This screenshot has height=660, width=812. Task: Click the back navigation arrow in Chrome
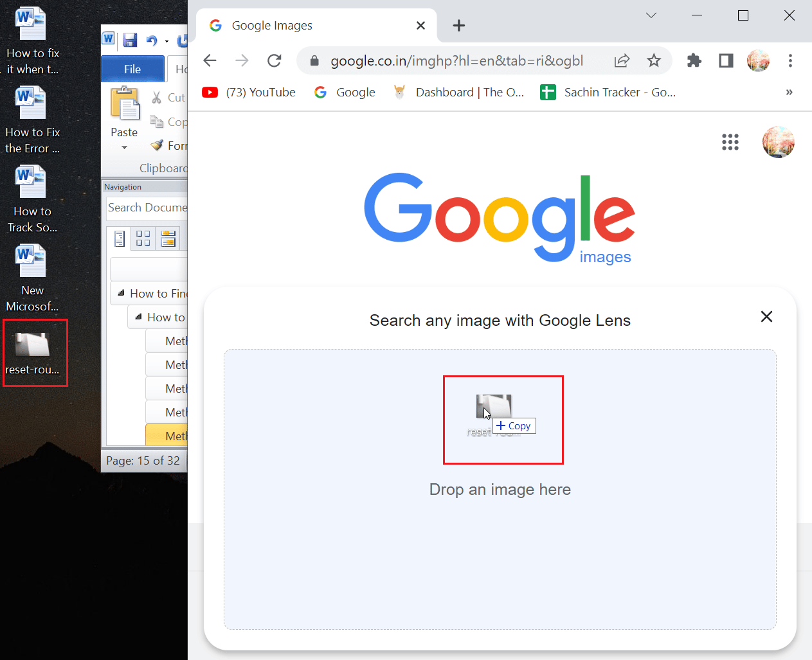pos(210,60)
